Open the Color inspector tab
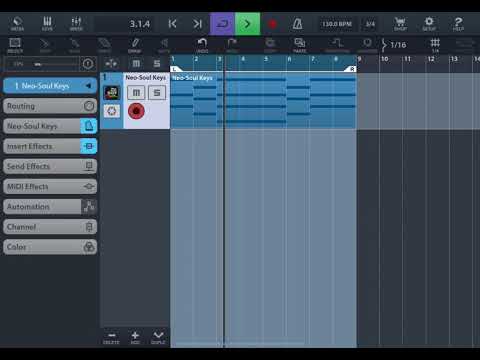480x360 pixels. [50, 247]
